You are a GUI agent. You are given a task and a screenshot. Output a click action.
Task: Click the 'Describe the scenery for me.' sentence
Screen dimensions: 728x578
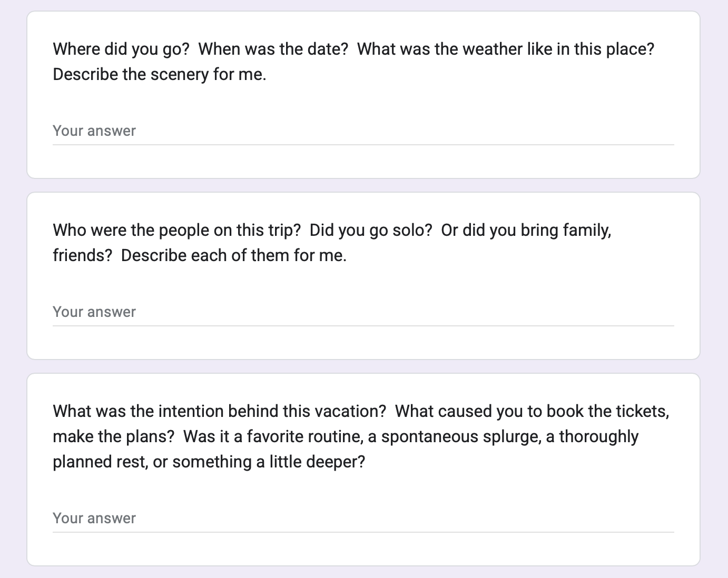point(160,74)
